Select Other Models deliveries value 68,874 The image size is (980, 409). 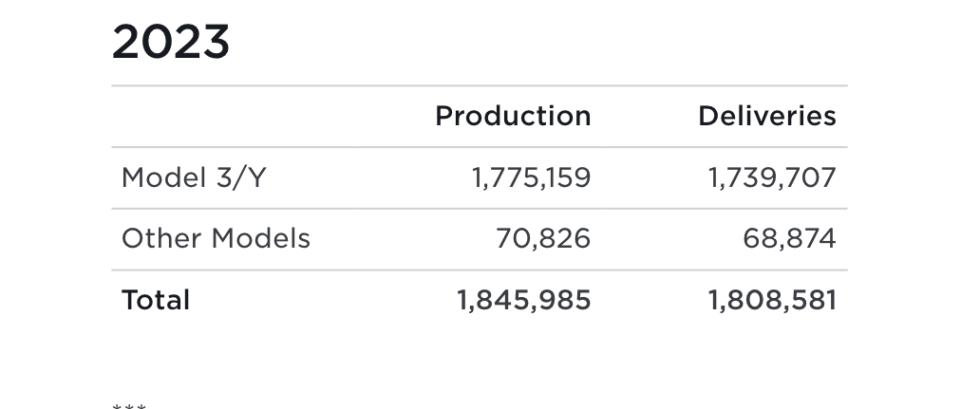[x=789, y=238]
